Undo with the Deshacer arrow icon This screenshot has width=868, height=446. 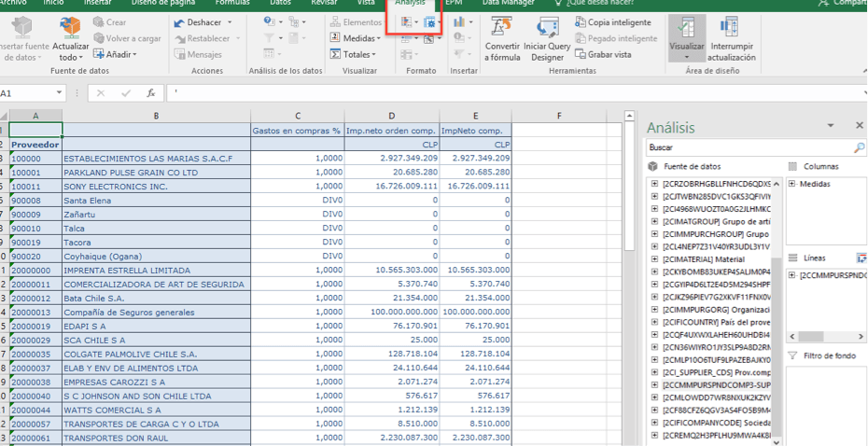179,22
